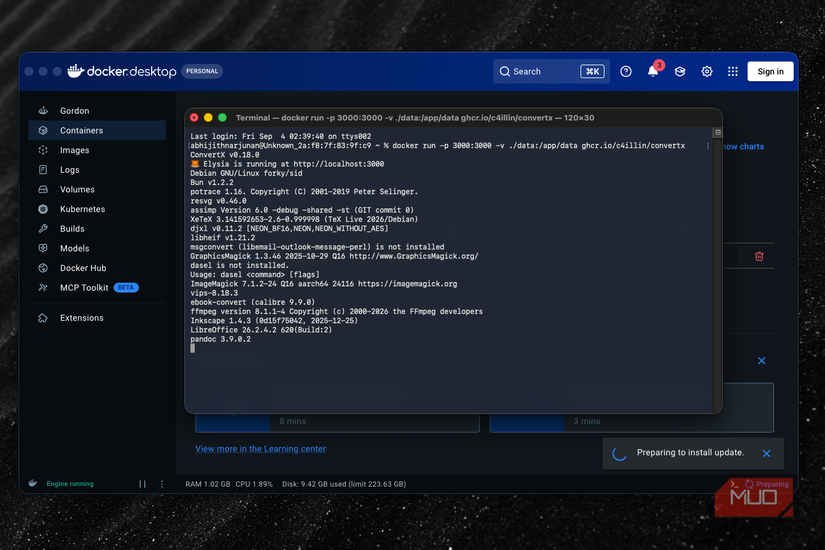This screenshot has width=825, height=550.
Task: Click the Gordon boat icon
Action: pyautogui.click(x=43, y=111)
